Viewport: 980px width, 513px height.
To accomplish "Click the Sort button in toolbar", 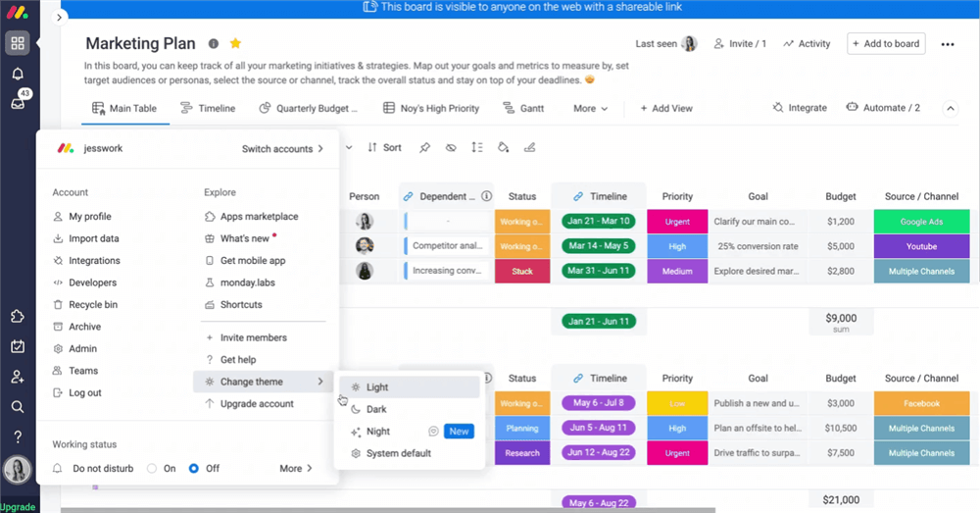I will (384, 148).
